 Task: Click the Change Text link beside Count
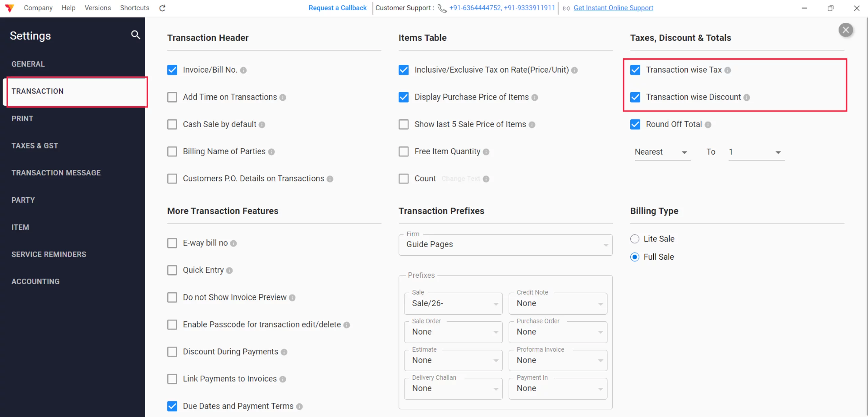coord(460,179)
